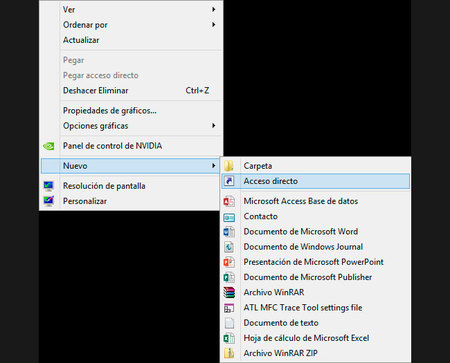This screenshot has height=363, width=450.
Task: Open Panel de control de NVIDIA
Action: tap(131, 146)
